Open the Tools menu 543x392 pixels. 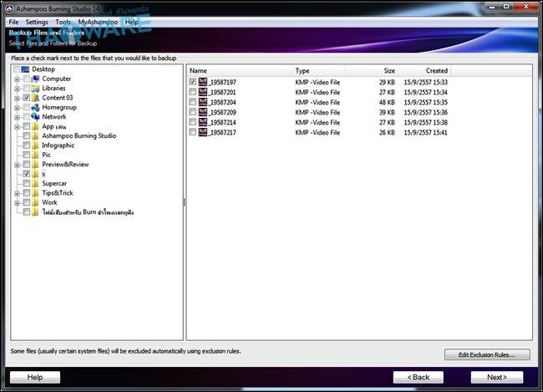63,23
